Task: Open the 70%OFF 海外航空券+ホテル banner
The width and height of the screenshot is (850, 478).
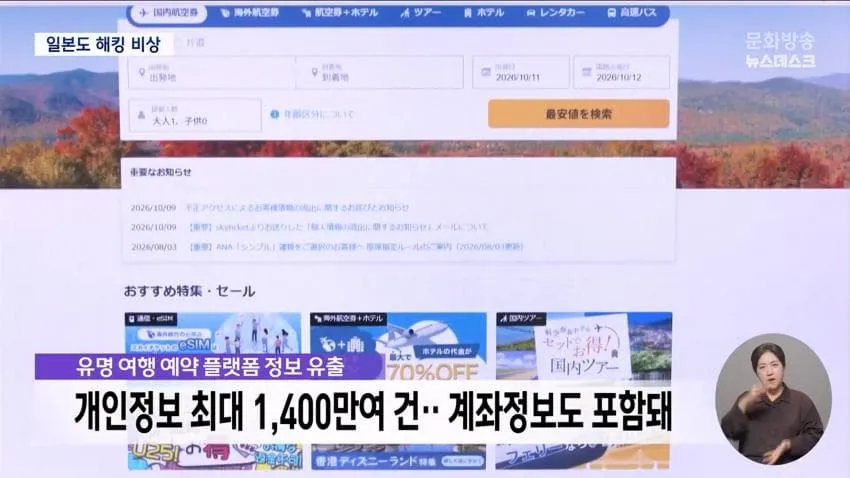Action: 398,346
